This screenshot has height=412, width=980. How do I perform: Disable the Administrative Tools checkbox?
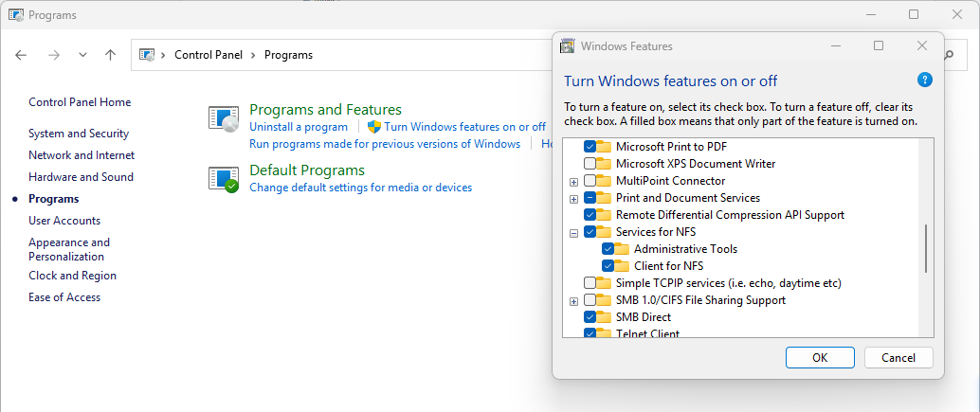(608, 248)
